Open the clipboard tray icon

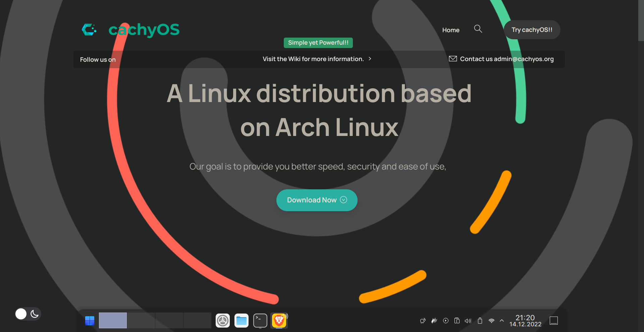[457, 321]
